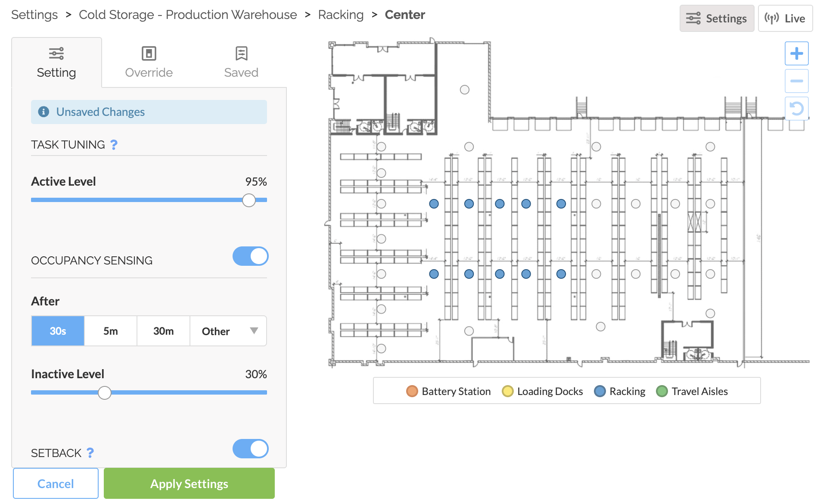The image size is (814, 504).
Task: Click the Task Tuning help question mark
Action: [114, 145]
